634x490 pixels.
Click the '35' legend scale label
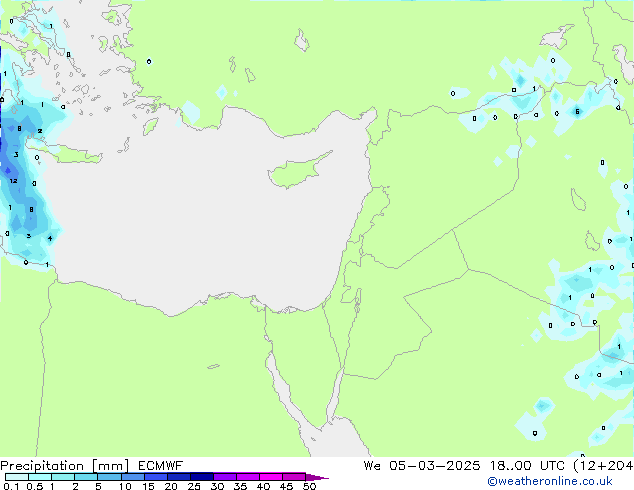(240, 486)
